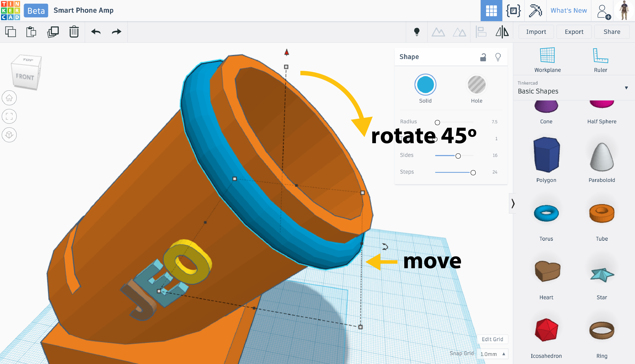Image resolution: width=635 pixels, height=364 pixels.
Task: Delete selected shape with trash icon
Action: (x=74, y=32)
